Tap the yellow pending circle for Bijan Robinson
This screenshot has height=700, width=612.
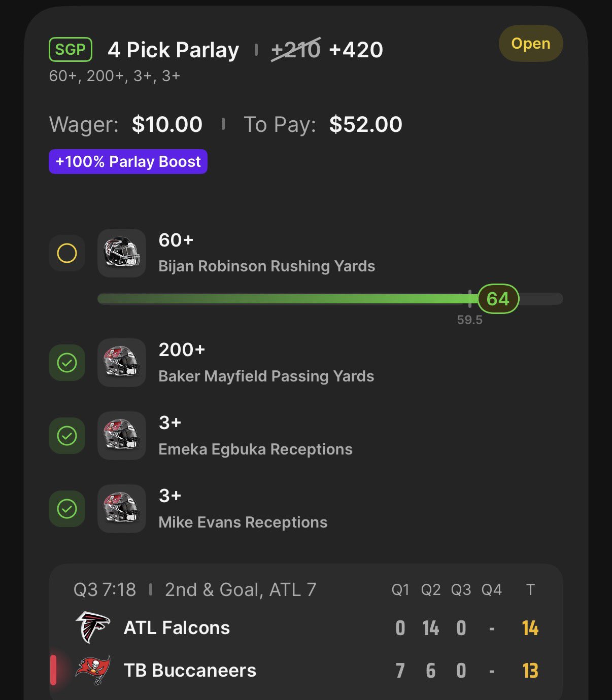[67, 253]
